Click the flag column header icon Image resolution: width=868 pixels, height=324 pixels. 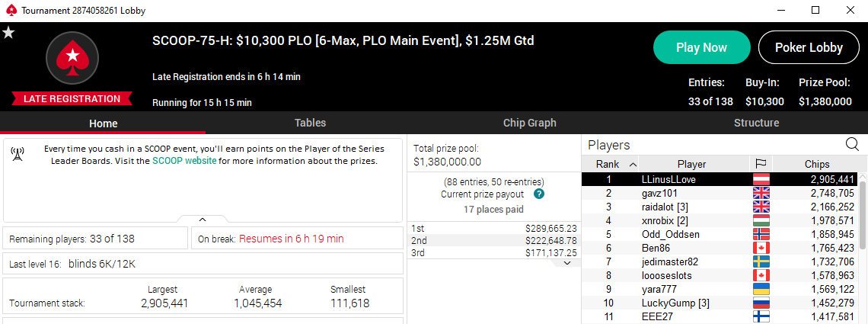(x=761, y=164)
